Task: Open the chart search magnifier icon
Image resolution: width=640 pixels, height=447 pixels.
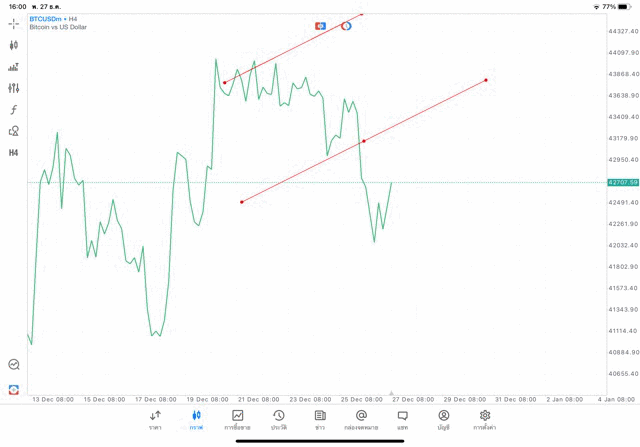Action: point(14,365)
